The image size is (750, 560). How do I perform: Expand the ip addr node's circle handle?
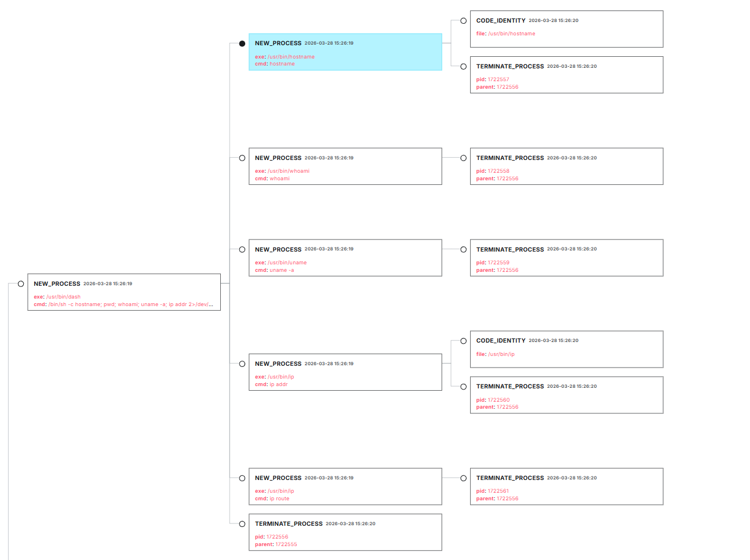coord(242,363)
